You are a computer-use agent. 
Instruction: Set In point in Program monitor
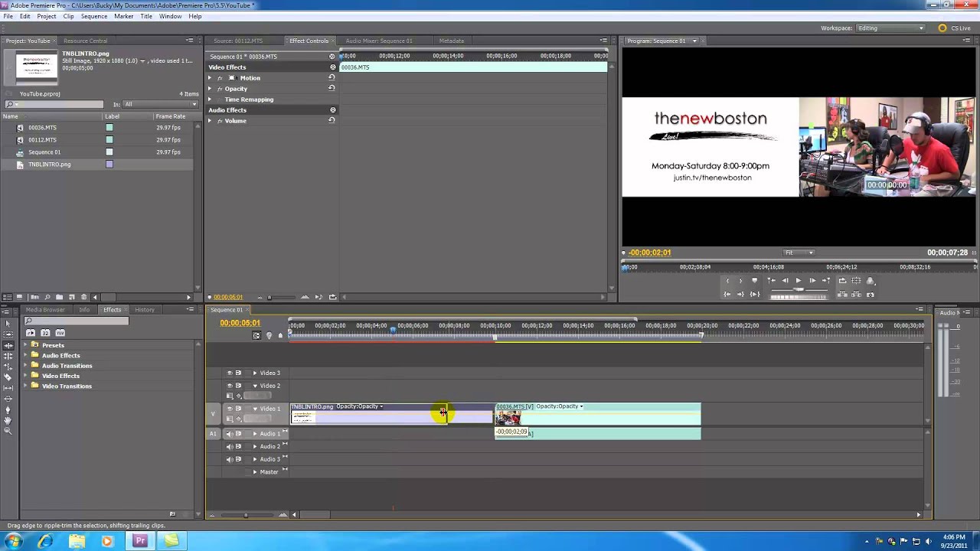pos(727,280)
